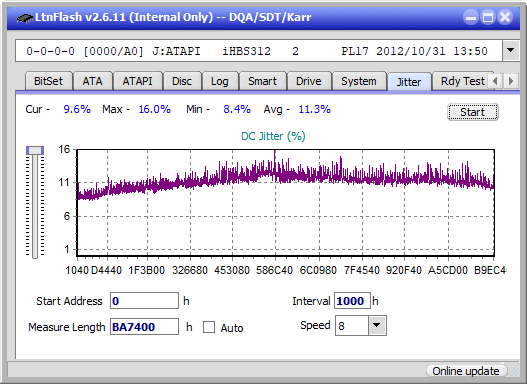
Task: Click the Measure Length input field
Action: point(144,327)
